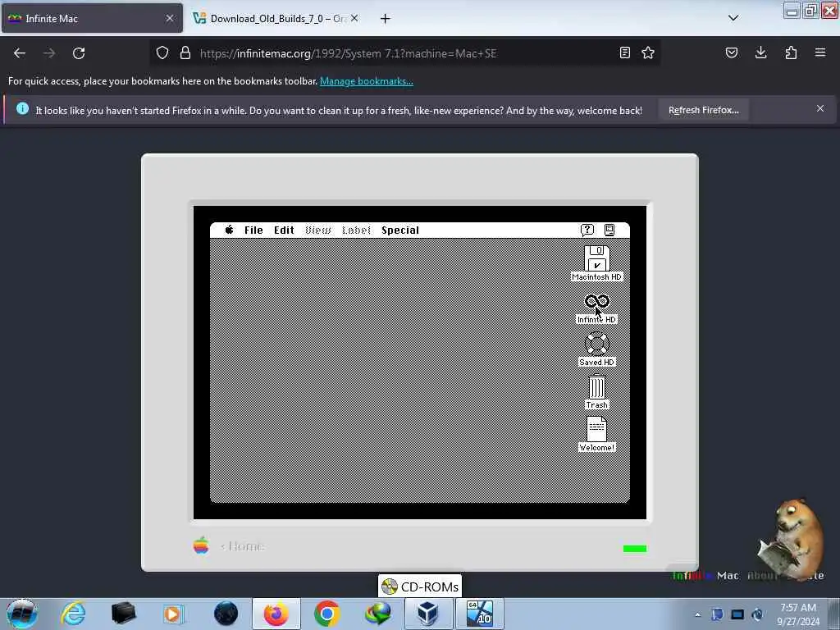Open the Save to Pocket icon
Screen dimensions: 840x630
pyautogui.click(x=731, y=53)
